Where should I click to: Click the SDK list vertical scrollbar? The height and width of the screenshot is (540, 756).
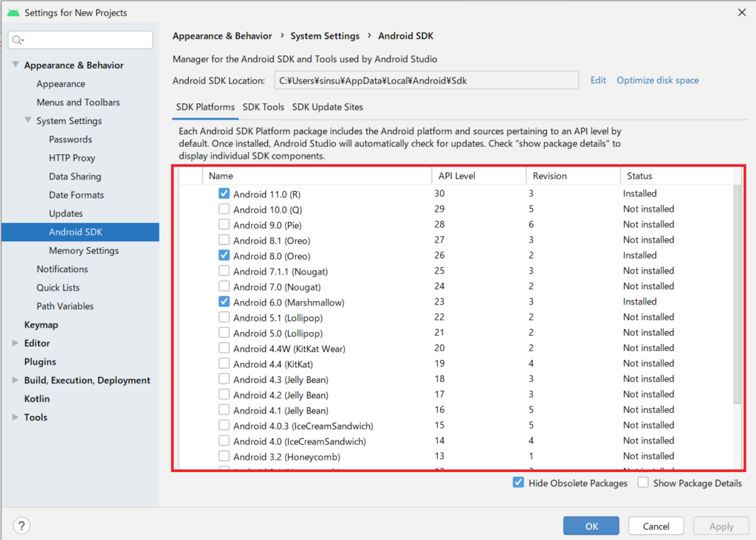pyautogui.click(x=737, y=294)
